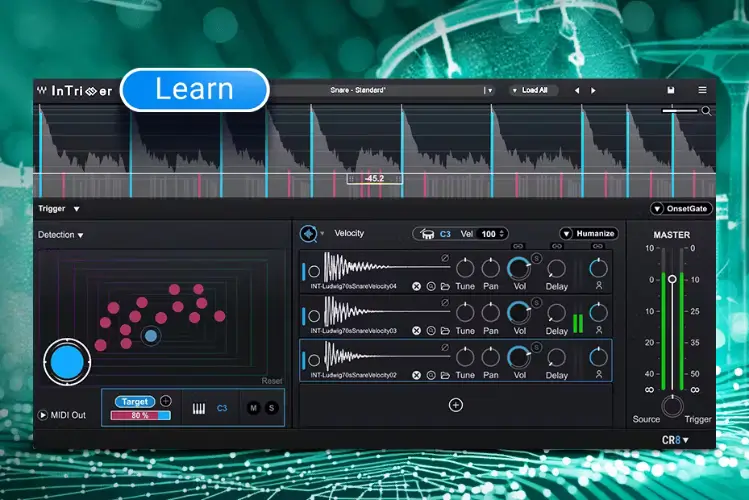The height and width of the screenshot is (500, 749).
Task: Click the link icon above the rightmost knobs
Action: 598,246
